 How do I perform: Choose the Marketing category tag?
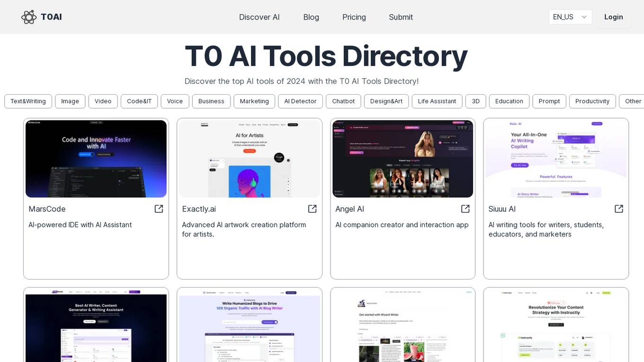point(254,101)
